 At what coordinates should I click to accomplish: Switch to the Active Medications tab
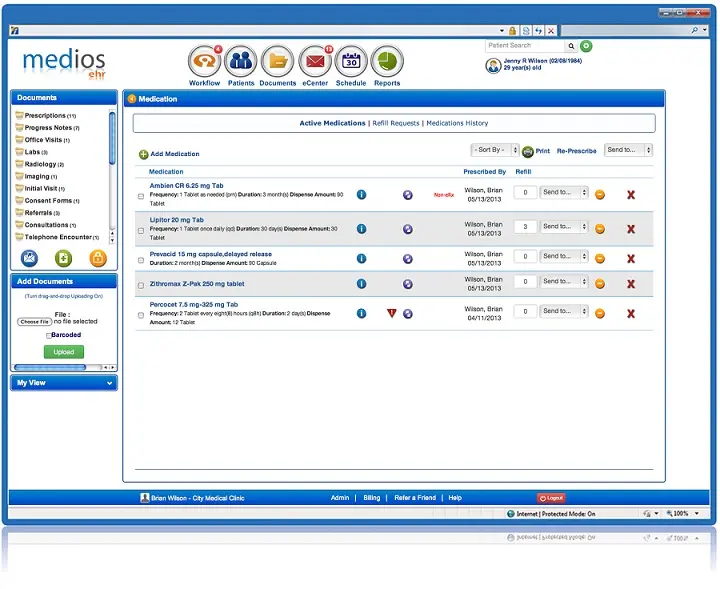[332, 123]
